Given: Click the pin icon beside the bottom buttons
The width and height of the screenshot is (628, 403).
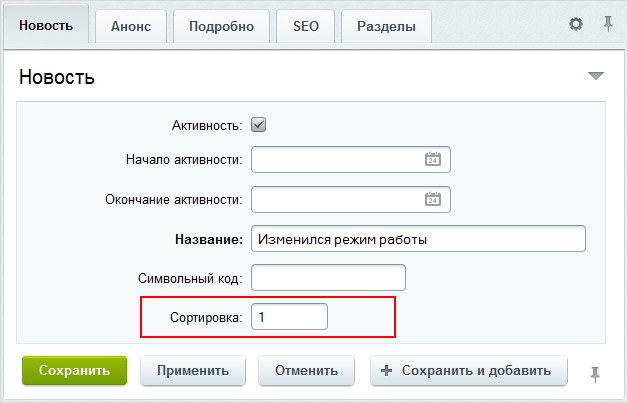Looking at the screenshot, I should tap(595, 373).
